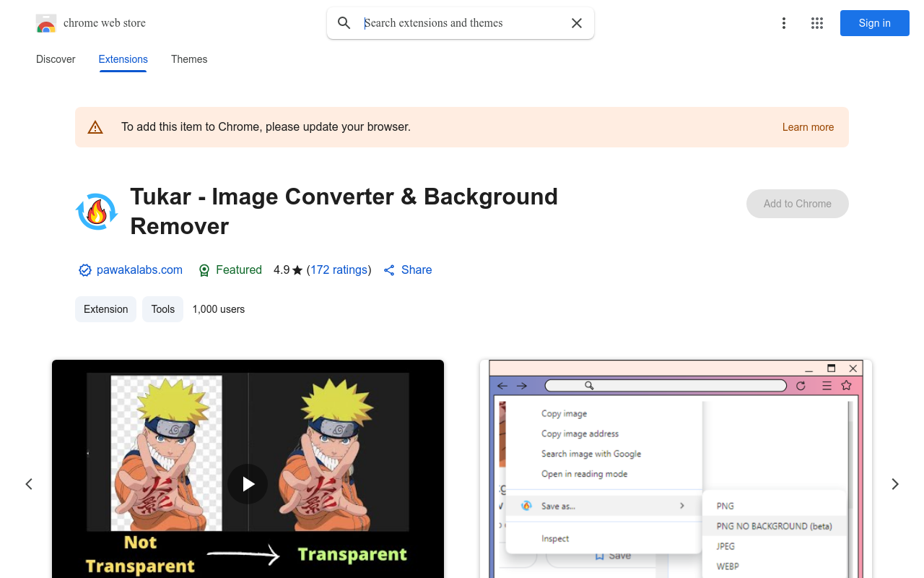Show next screenshot with right arrow

coord(895,484)
